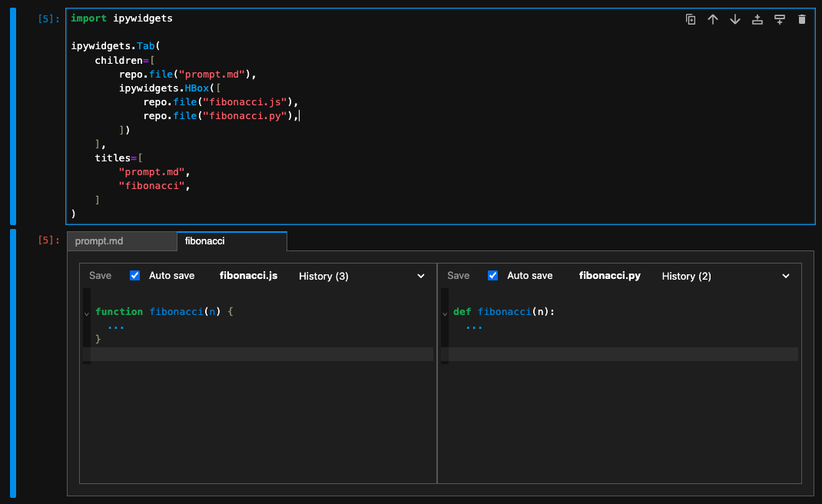Viewport: 822px width, 504px height.
Task: Insert a cell above with the toolbar icon
Action: coord(757,19)
